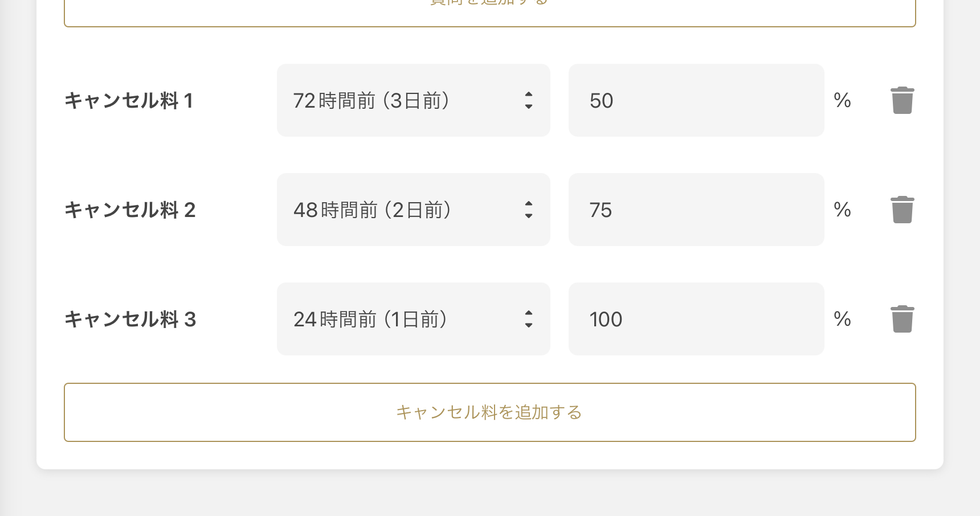Click the up-down arrows in キャンセル料 1 select

tap(529, 100)
